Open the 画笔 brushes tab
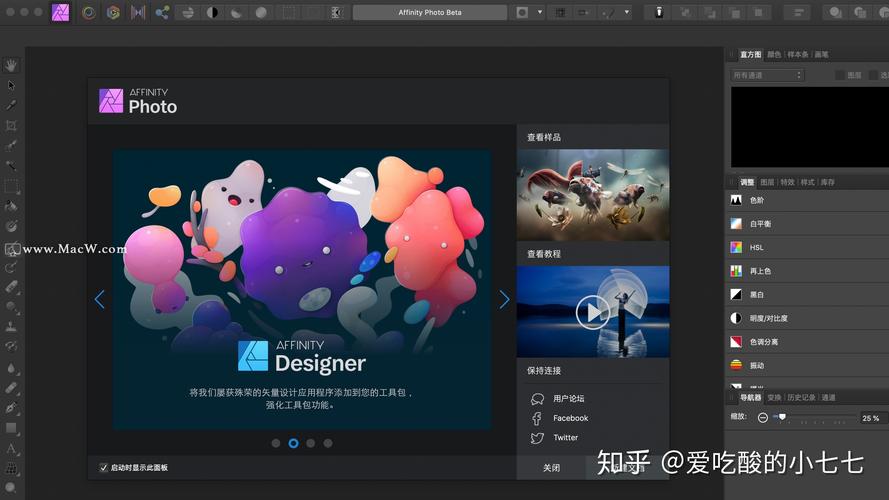 click(x=822, y=54)
